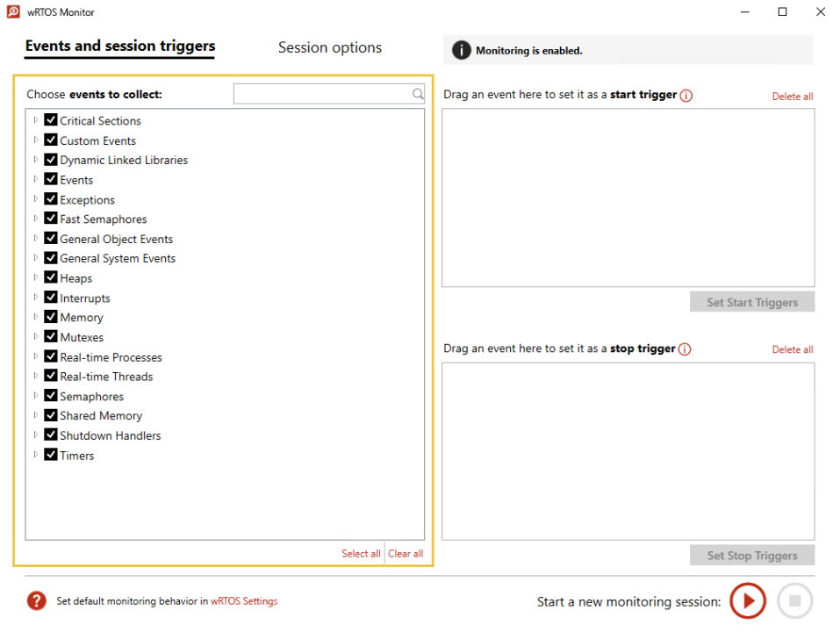Uncheck the Critical Sections checkbox
Screen dimensions: 840x632
(51, 120)
